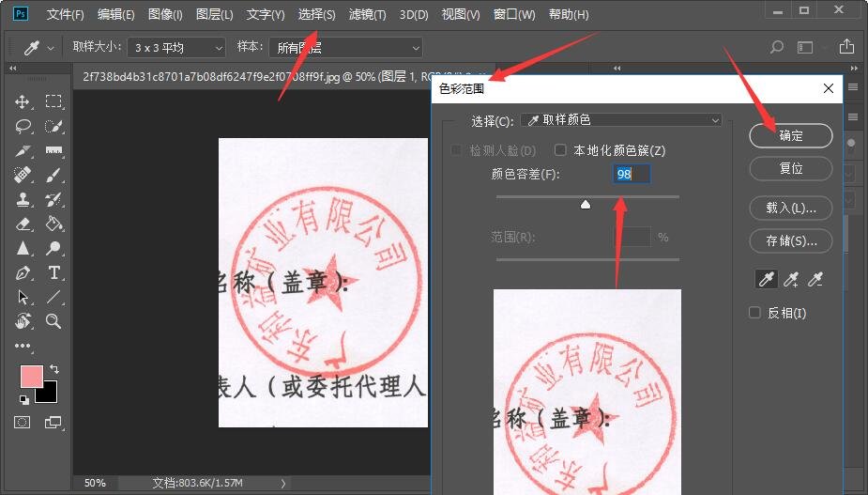Click the pink foreground color swatch
This screenshot has height=495, width=868.
32,377
